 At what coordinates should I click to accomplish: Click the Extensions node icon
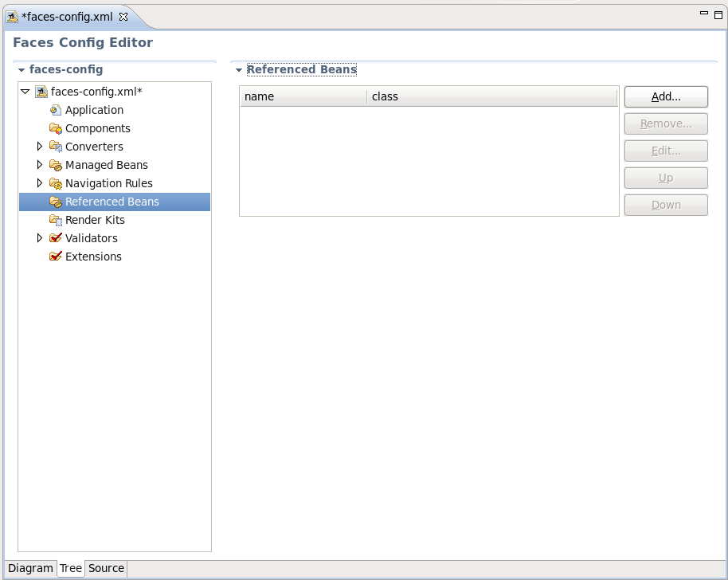[55, 257]
